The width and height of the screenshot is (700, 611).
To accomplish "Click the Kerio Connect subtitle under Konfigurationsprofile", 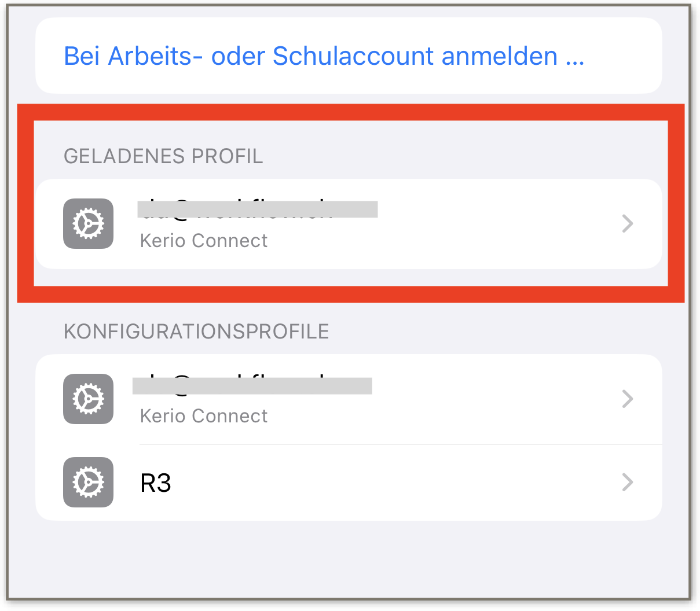I will pyautogui.click(x=204, y=416).
